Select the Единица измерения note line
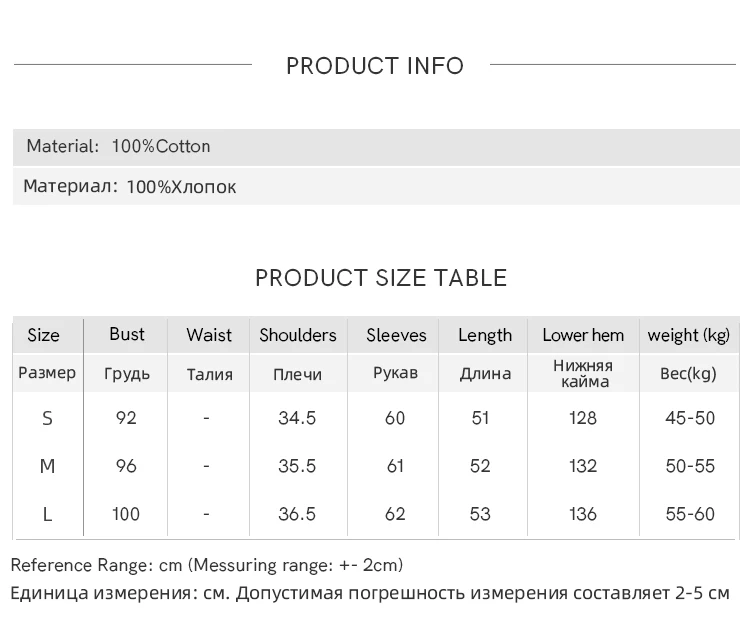 tap(370, 593)
